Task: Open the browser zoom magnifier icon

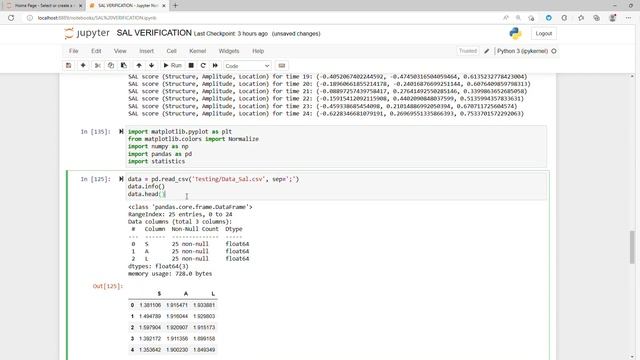Action: 518,18
